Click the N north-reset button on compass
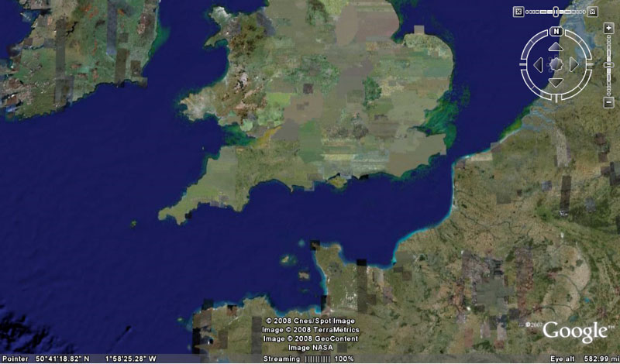This screenshot has height=364, width=620. (556, 32)
